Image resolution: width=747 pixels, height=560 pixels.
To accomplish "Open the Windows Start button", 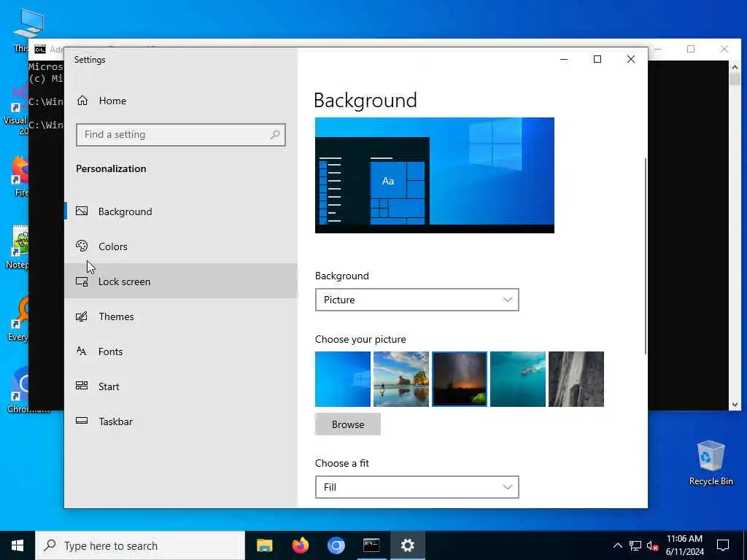I will [x=18, y=545].
